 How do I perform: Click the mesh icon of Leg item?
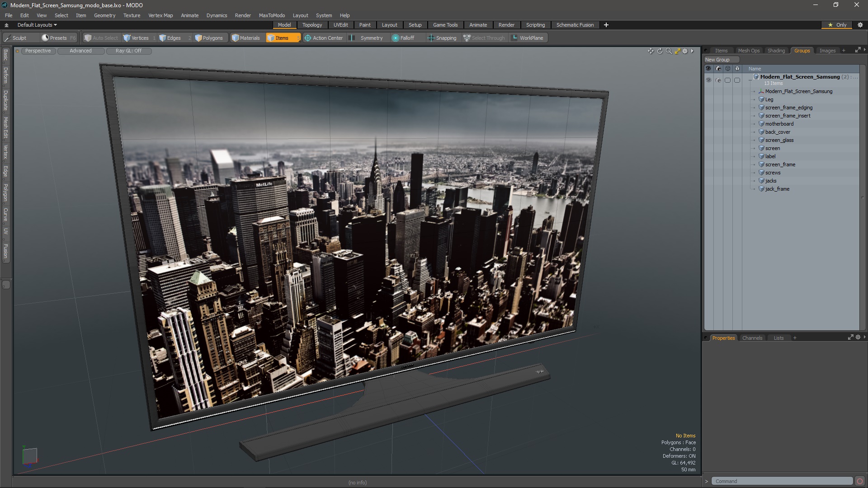(761, 99)
